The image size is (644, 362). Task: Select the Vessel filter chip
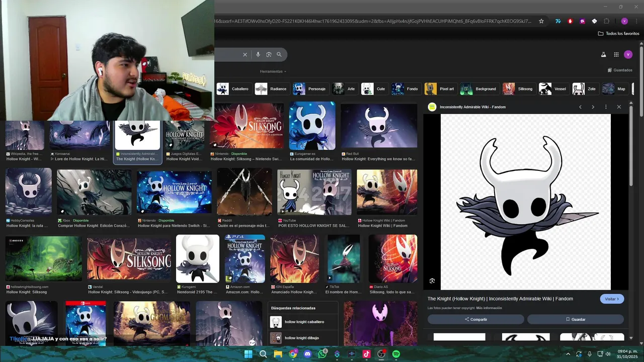[x=553, y=89]
